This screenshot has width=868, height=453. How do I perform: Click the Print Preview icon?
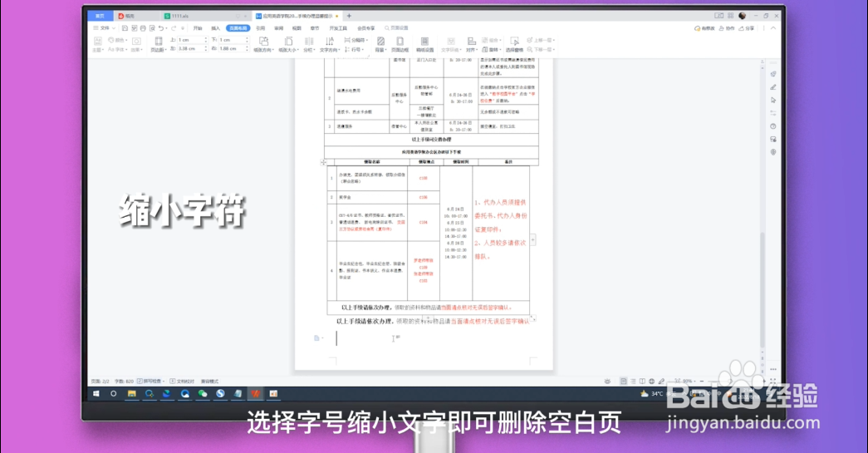tap(152, 28)
